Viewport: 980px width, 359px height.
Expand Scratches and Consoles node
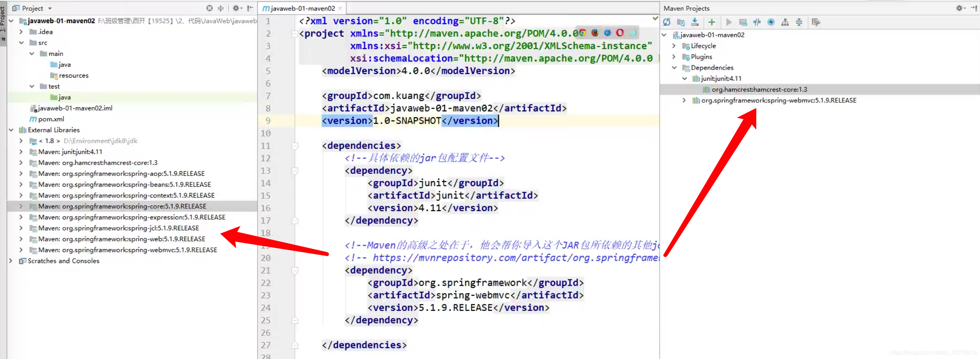click(11, 261)
